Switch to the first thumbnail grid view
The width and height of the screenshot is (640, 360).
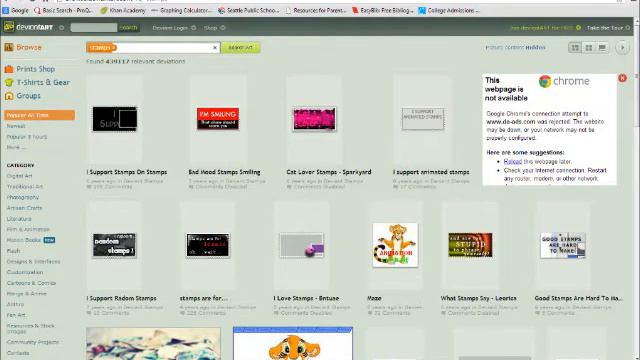tap(575, 48)
